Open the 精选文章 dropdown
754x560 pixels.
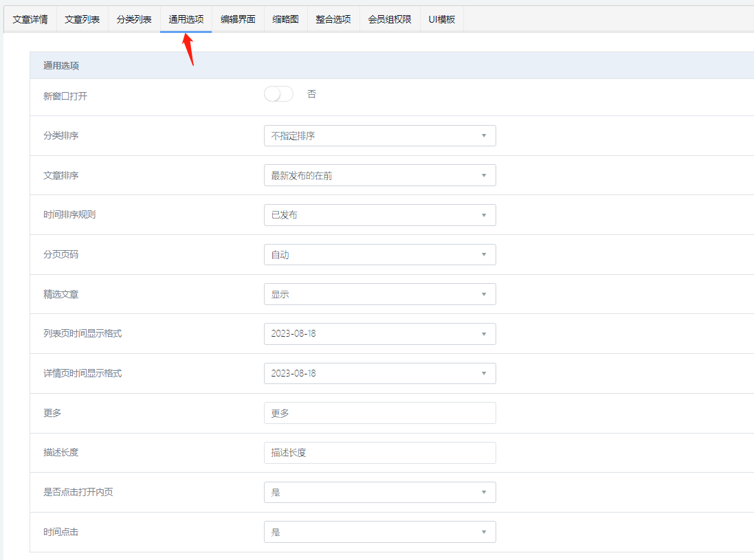pyautogui.click(x=379, y=294)
